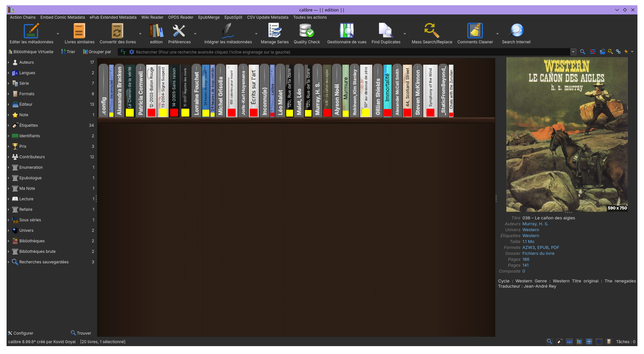644x354 pixels.
Task: Open the Editer les métadonnées dropdown arrow
Action: (x=58, y=34)
